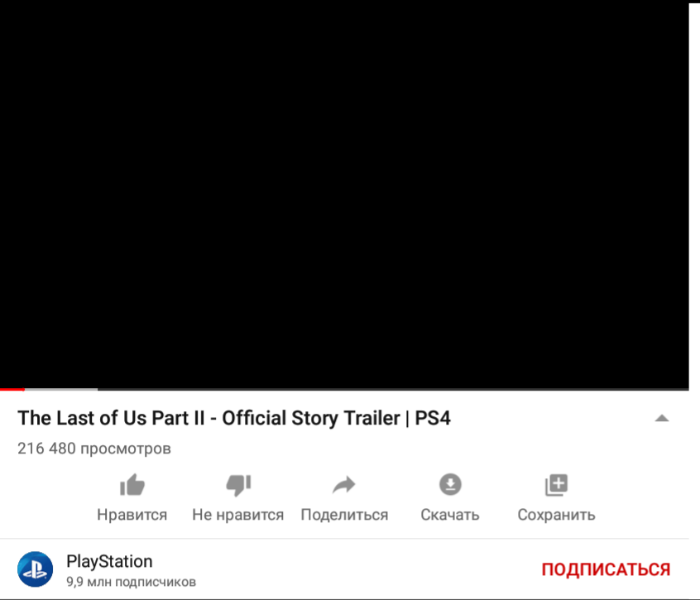This screenshot has height=600, width=700.
Task: Click the 216 480 просмотров view count
Action: click(x=94, y=449)
